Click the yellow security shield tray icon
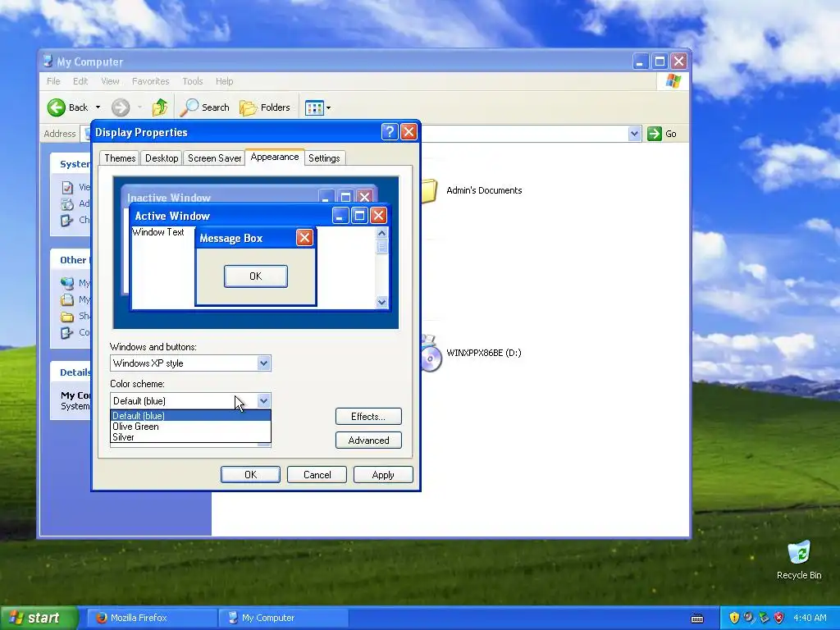840x630 pixels. (x=734, y=618)
